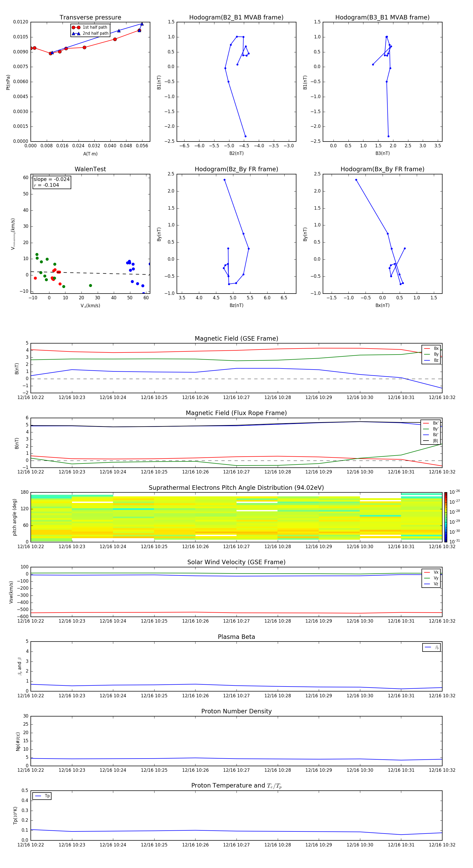Click the Tp legend entry

42,796
